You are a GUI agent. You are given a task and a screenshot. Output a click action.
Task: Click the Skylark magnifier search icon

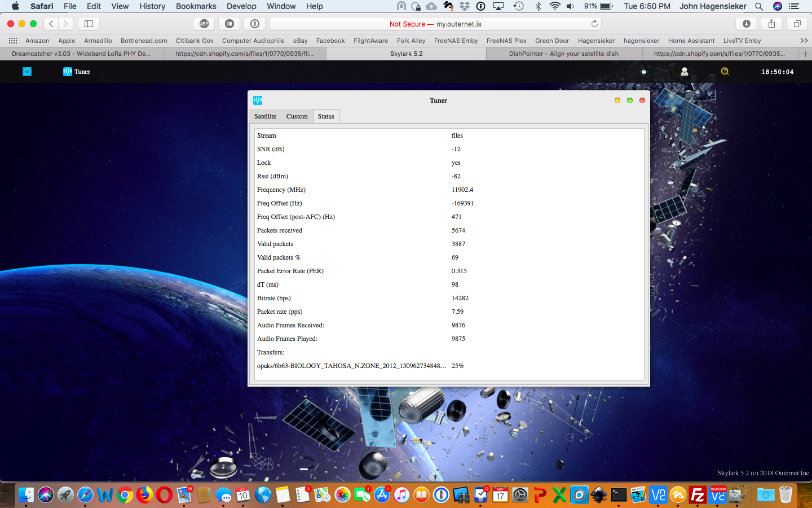pos(725,72)
